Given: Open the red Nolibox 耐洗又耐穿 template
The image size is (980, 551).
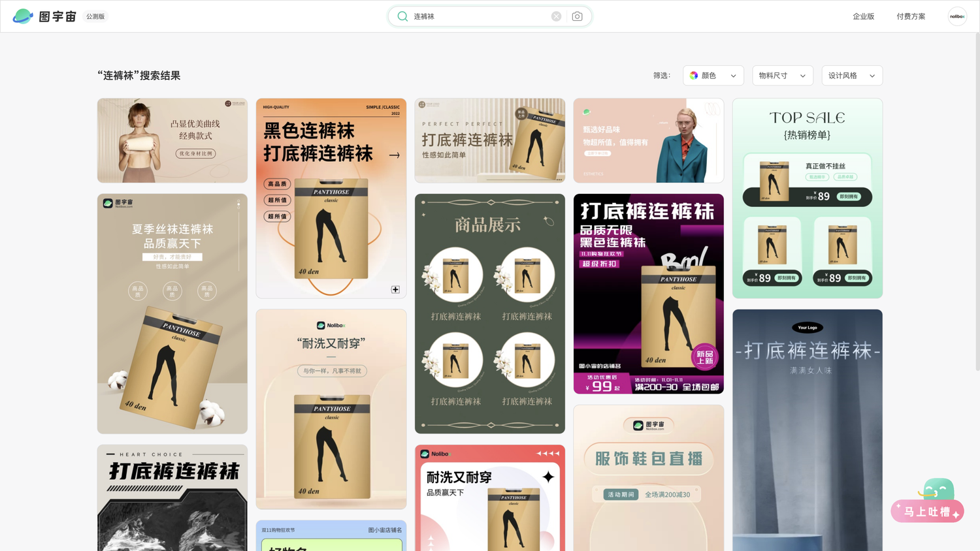Looking at the screenshot, I should point(490,498).
